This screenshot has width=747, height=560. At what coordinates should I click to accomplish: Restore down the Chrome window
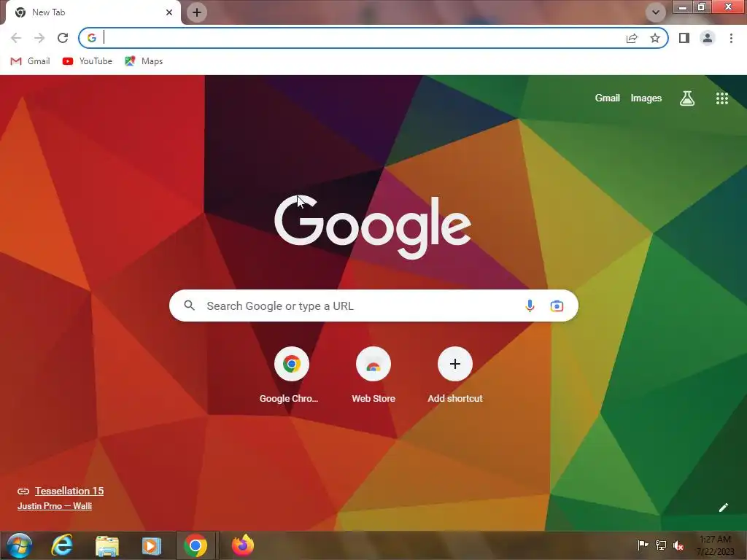(701, 7)
